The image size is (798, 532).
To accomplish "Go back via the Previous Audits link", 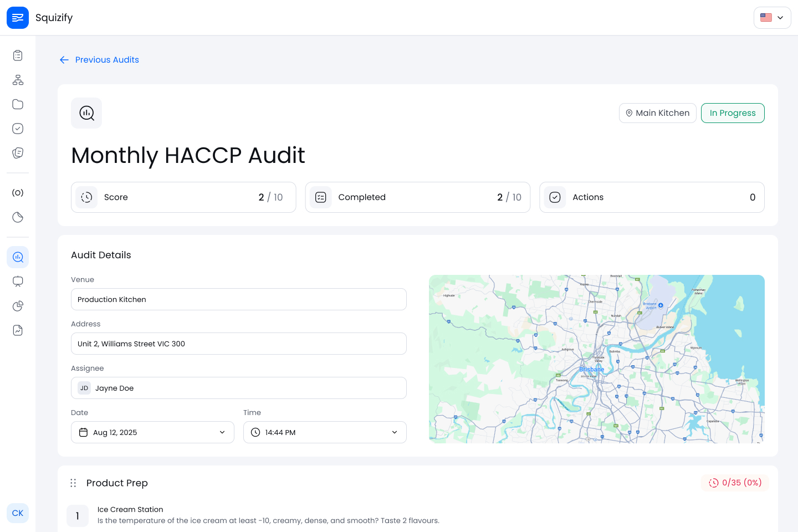I will (99, 59).
